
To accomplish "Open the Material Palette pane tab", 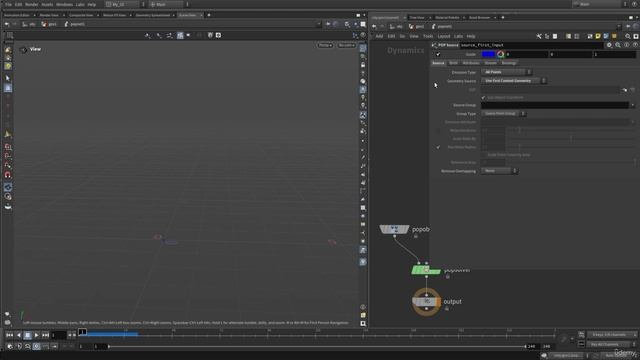I will [x=447, y=18].
